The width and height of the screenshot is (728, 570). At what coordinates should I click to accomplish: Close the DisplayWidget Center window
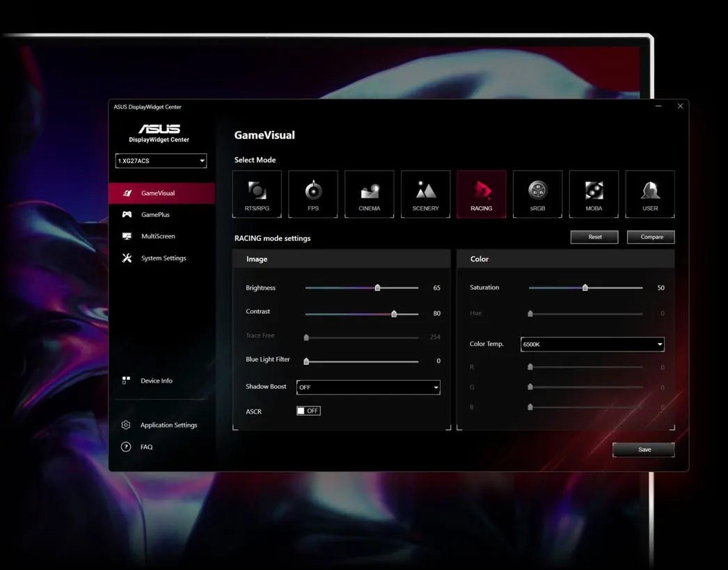click(x=680, y=106)
